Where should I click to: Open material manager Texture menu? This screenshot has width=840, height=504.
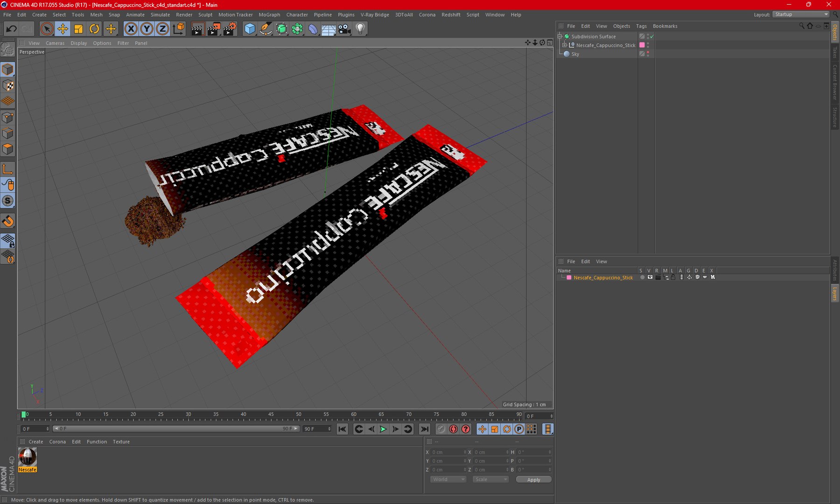coord(121,441)
